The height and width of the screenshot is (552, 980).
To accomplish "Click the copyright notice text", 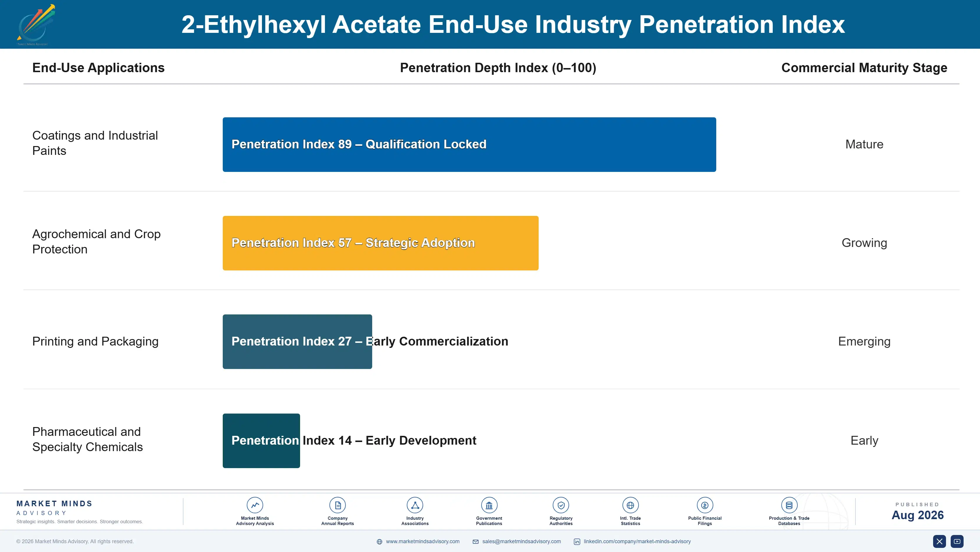I will 75,541.
